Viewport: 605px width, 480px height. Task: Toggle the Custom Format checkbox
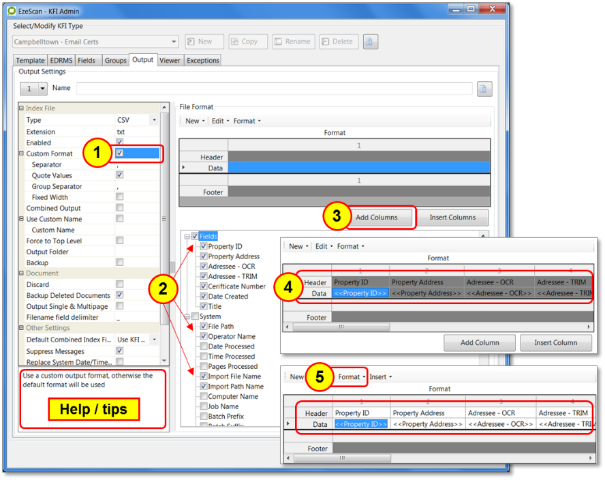(x=120, y=153)
